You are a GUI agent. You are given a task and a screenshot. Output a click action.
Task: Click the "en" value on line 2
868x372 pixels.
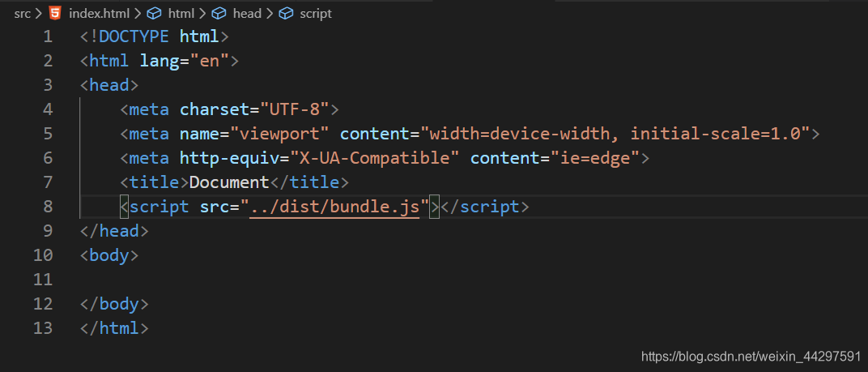click(x=210, y=61)
